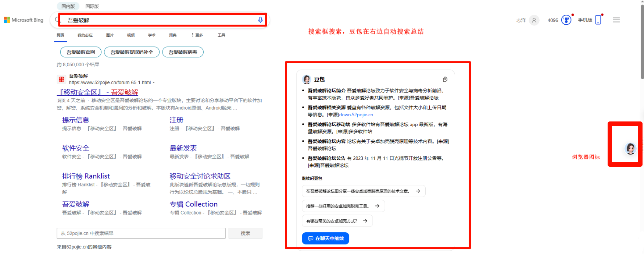Click the 志洋 username
The height and width of the screenshot is (265, 644).
point(521,20)
